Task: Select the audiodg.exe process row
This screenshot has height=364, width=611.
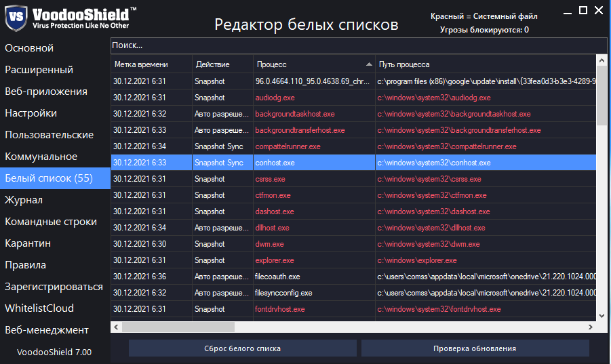Action: (x=353, y=98)
